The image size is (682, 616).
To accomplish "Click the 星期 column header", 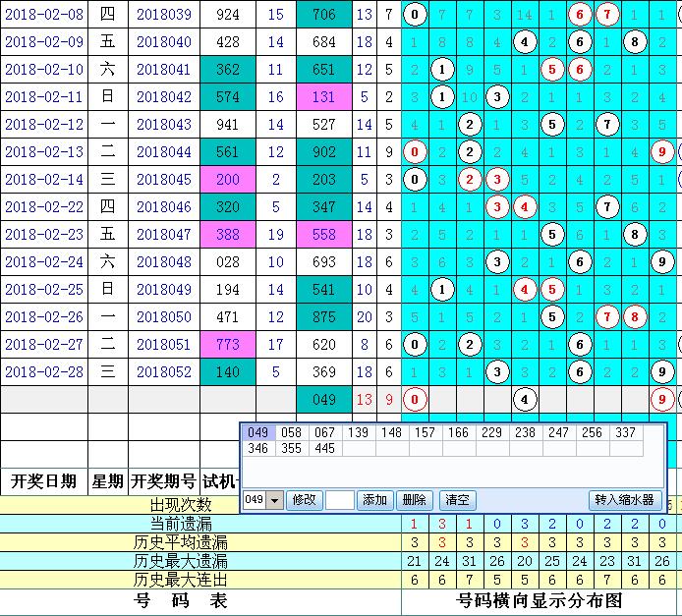I will click(108, 481).
